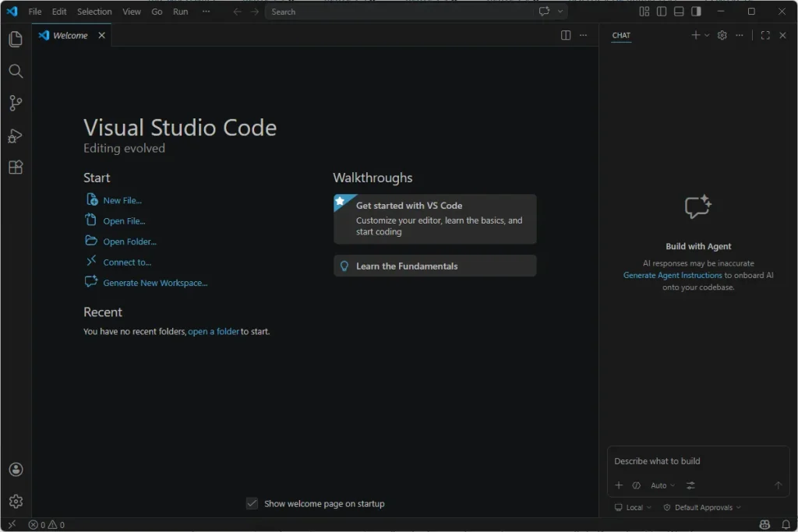Viewport: 798px width, 532px height.
Task: Open Run and Debug view
Action: (16, 136)
